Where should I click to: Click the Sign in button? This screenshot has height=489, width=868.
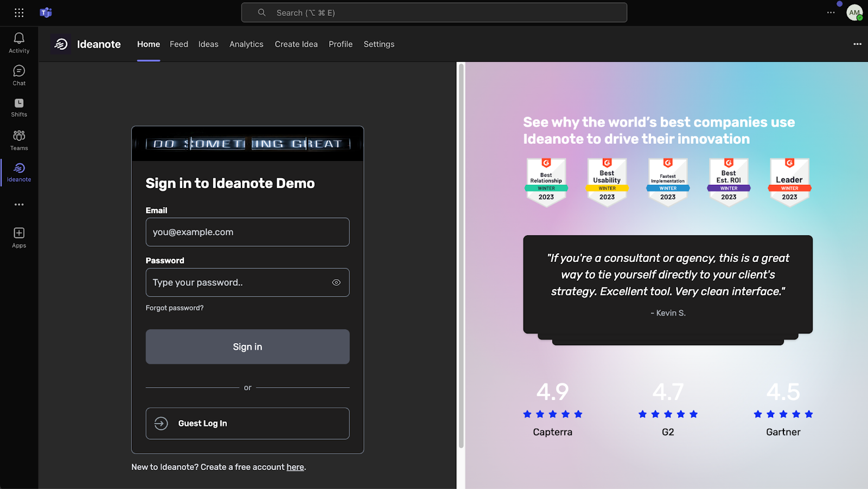pyautogui.click(x=247, y=346)
